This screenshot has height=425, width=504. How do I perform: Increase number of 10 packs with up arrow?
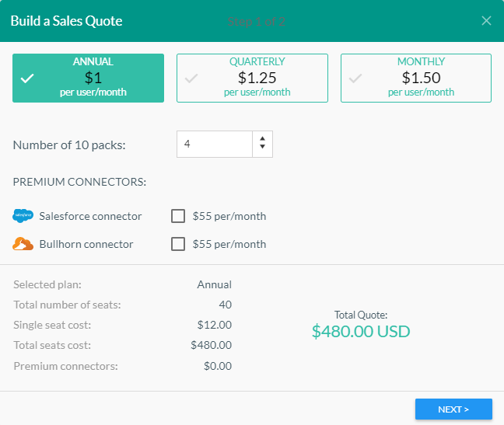[x=262, y=140]
